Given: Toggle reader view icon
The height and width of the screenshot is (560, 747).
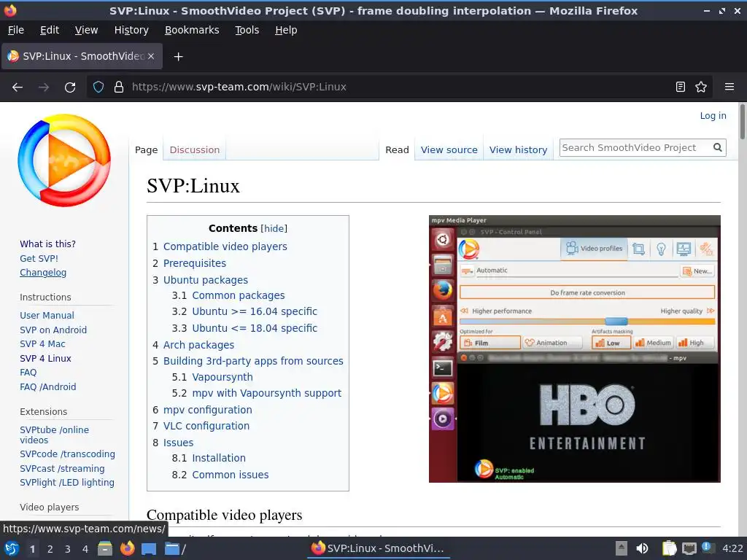Looking at the screenshot, I should (x=681, y=87).
